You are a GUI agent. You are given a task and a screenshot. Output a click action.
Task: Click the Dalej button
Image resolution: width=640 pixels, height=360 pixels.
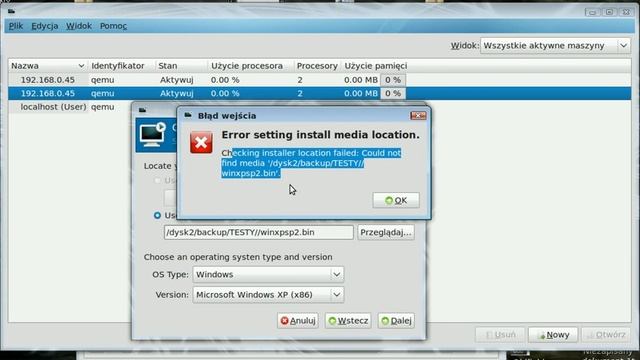(396, 320)
